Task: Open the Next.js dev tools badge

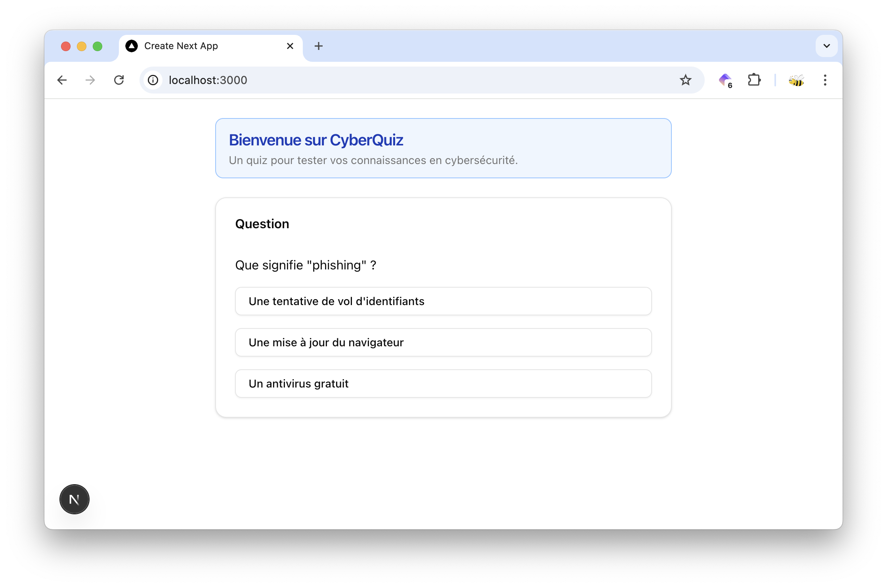Action: pyautogui.click(x=75, y=499)
